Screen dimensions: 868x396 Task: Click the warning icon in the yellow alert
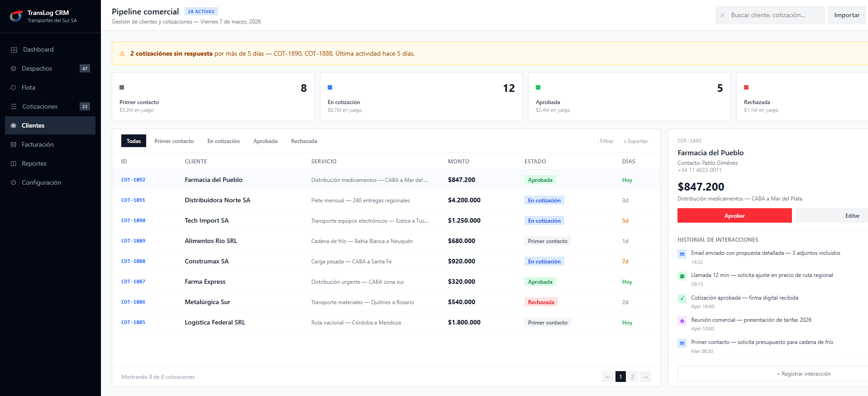point(122,54)
